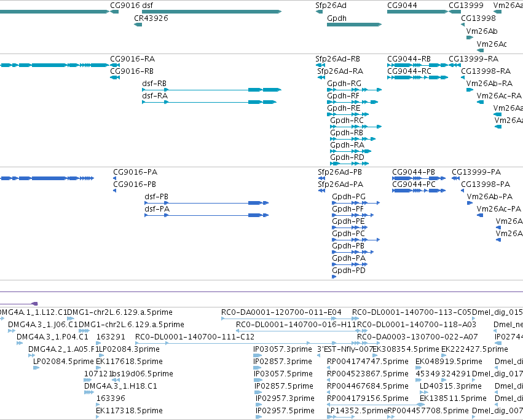Open EST label RC0-DL0001-140700-016-H11

pos(296,325)
